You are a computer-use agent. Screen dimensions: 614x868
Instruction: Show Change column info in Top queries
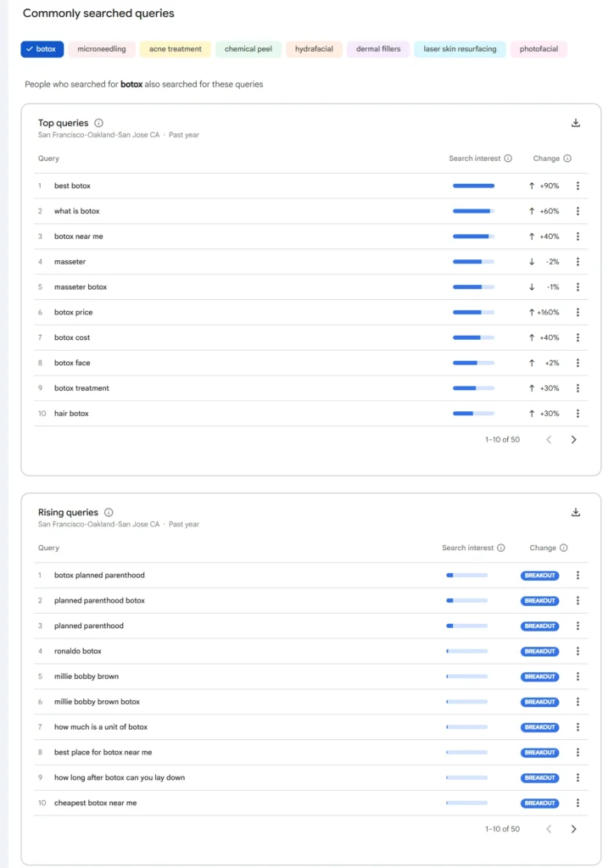(x=567, y=159)
